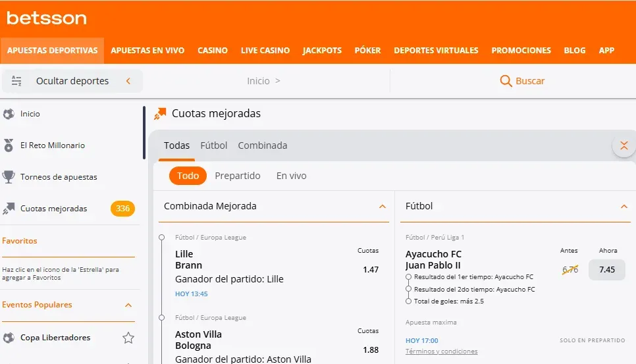Select the boosted 7.45 odds for Ayacucho FC
636x364 pixels.
[x=607, y=270]
